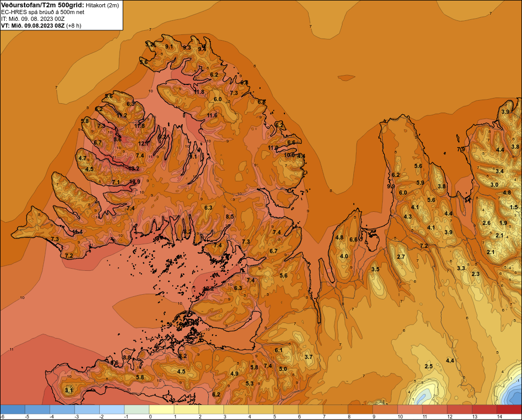Select legend swatch between 10 and 11
The width and height of the screenshot is (522, 420).
pyautogui.click(x=410, y=410)
